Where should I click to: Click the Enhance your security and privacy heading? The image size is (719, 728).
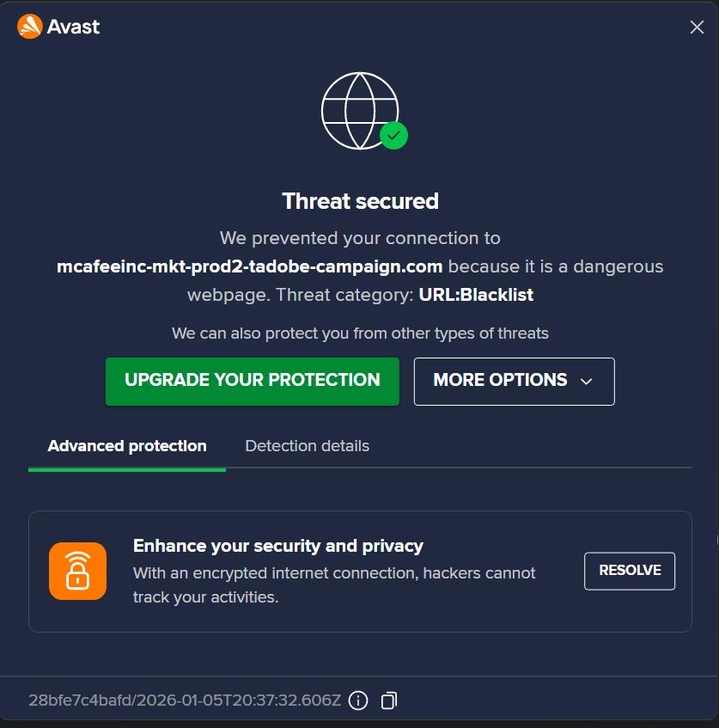click(x=278, y=546)
